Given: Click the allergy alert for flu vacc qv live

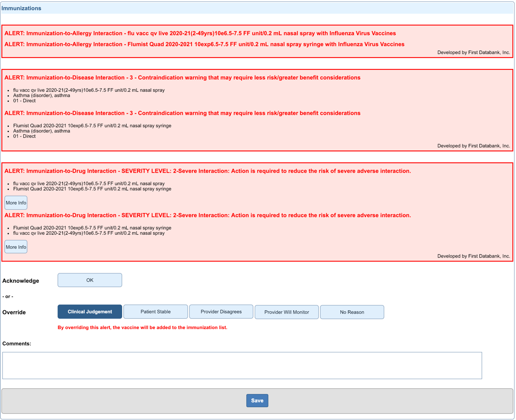Looking at the screenshot, I should pos(200,33).
